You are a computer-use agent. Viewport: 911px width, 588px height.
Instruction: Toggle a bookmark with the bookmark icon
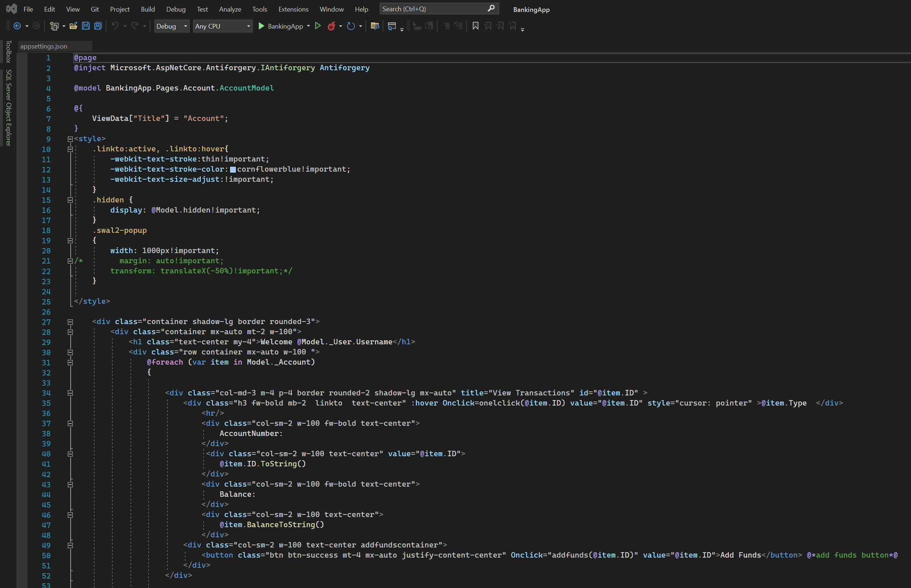click(476, 26)
